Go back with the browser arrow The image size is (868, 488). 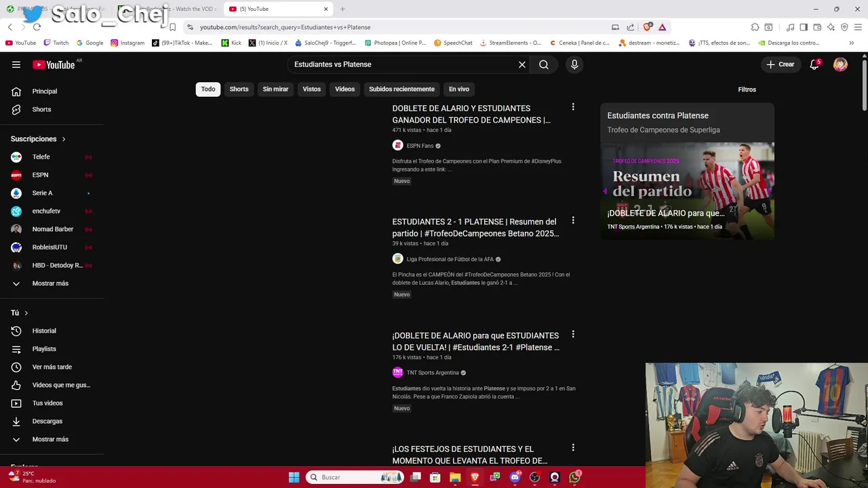(9, 27)
